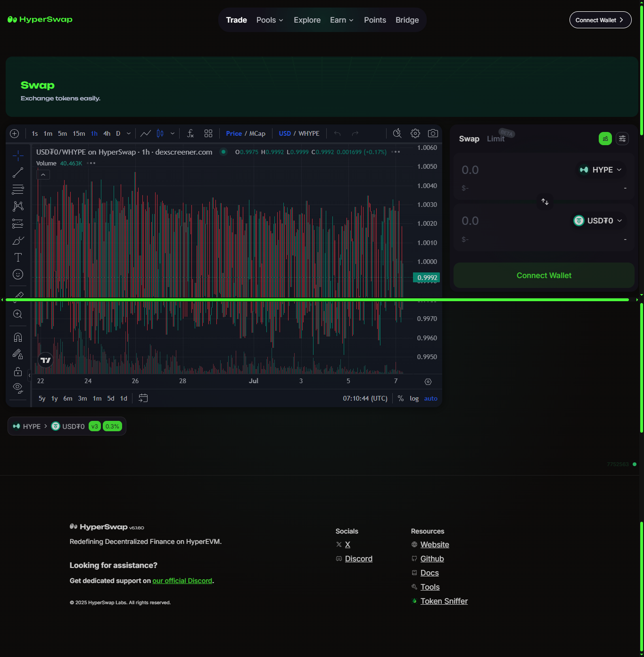
Task: Switch quote currency to WHYPE
Action: [309, 133]
